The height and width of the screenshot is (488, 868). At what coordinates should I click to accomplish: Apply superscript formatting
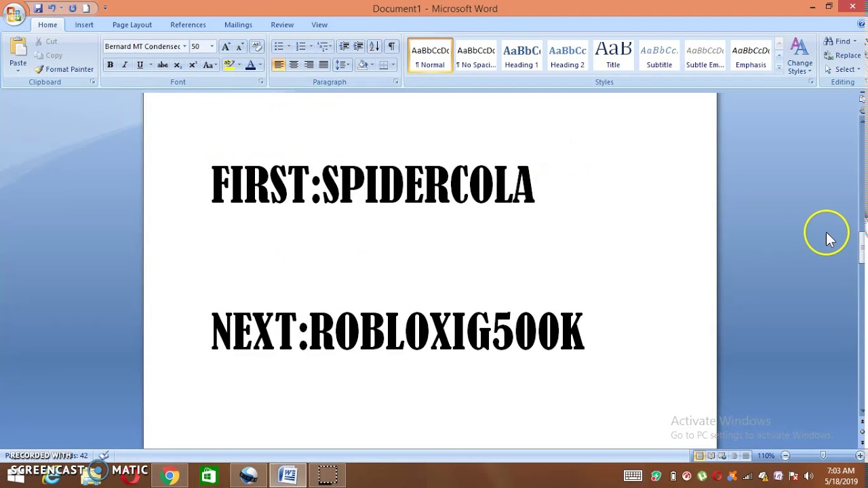(x=193, y=65)
